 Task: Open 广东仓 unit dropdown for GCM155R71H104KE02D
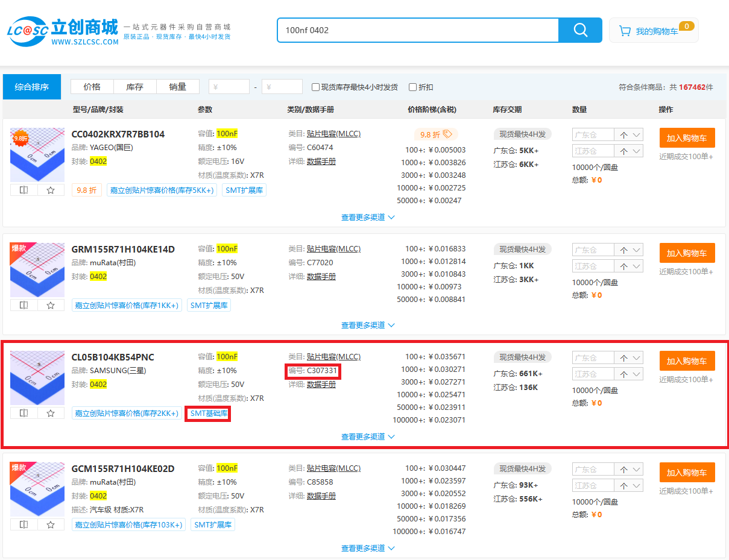tap(629, 470)
